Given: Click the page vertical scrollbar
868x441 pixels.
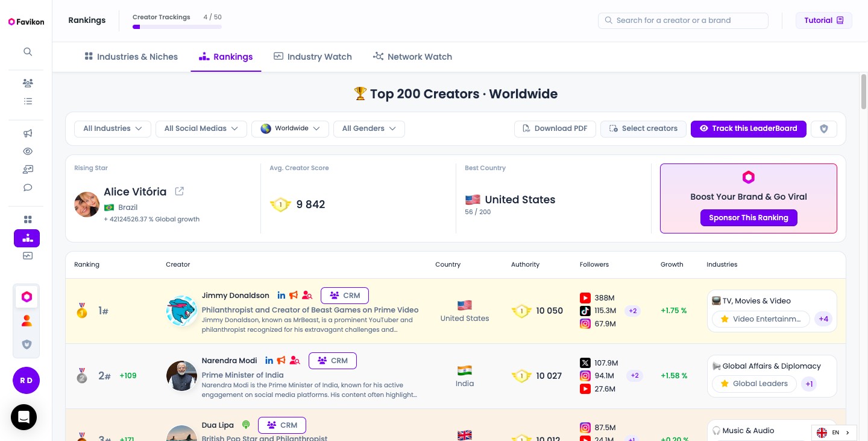Looking at the screenshot, I should click(x=863, y=90).
